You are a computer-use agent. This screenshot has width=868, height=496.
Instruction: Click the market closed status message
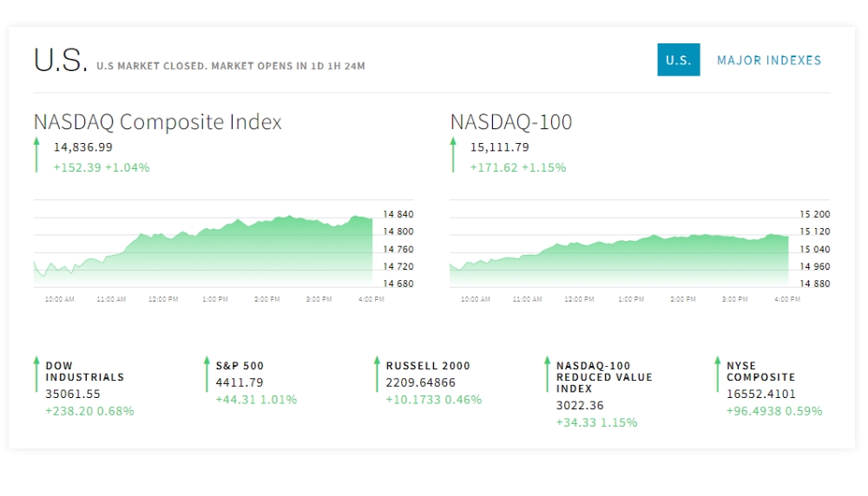point(231,67)
